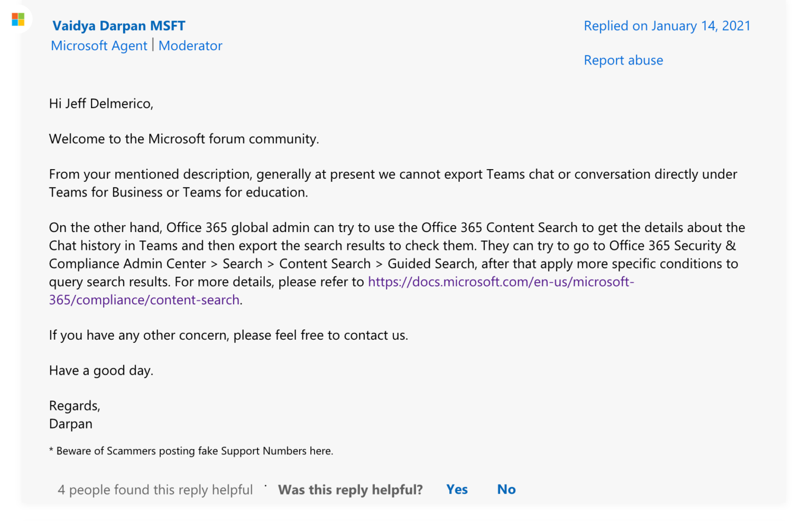Click the 'Beware of Scammers' notice

[191, 451]
